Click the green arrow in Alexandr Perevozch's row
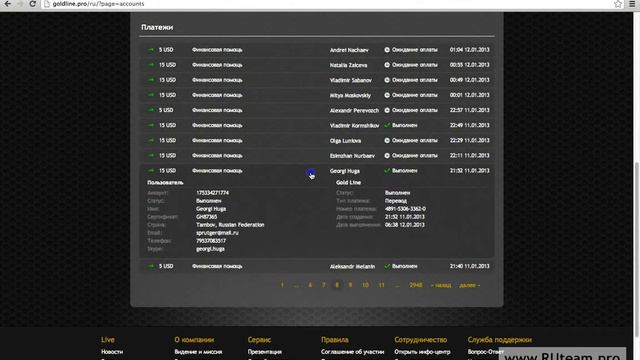Screen dimensions: 640x360 click(151, 110)
